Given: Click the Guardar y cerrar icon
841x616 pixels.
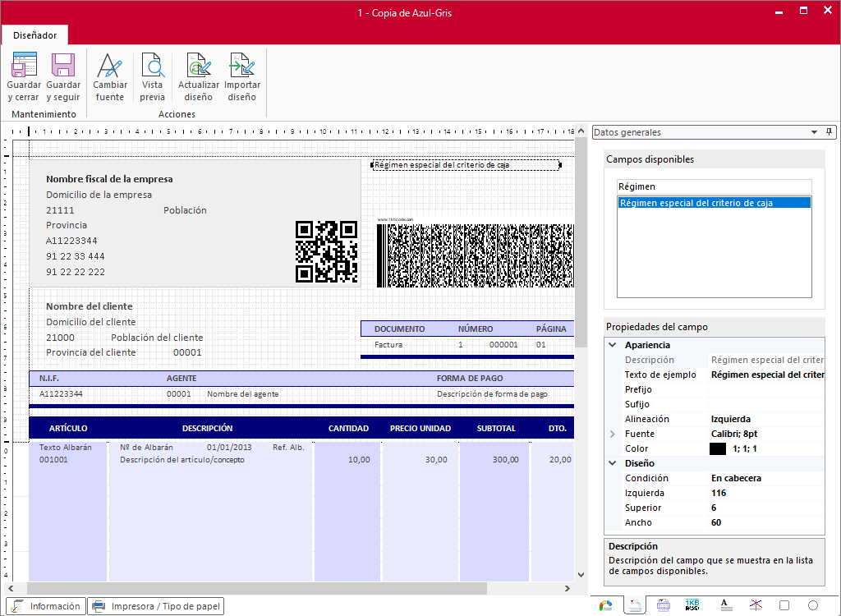Looking at the screenshot, I should pyautogui.click(x=24, y=65).
